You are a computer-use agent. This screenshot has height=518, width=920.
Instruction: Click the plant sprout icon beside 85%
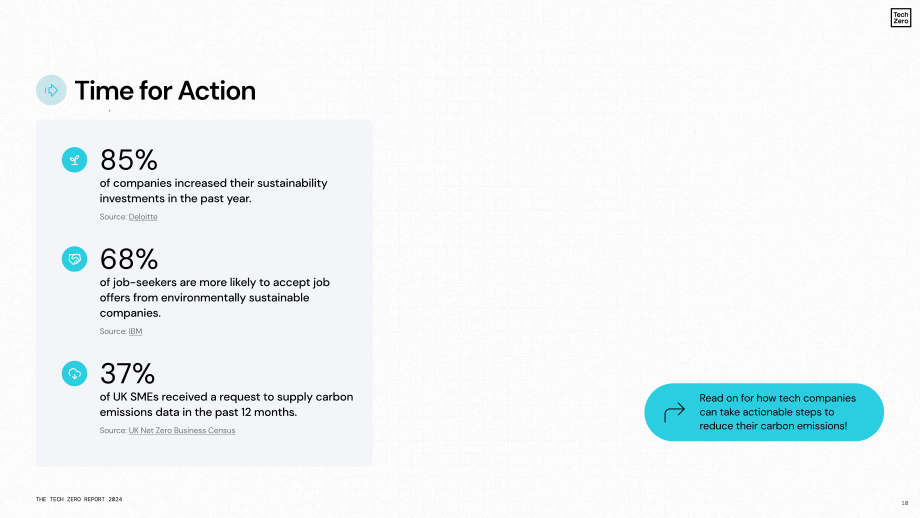pyautogui.click(x=75, y=160)
